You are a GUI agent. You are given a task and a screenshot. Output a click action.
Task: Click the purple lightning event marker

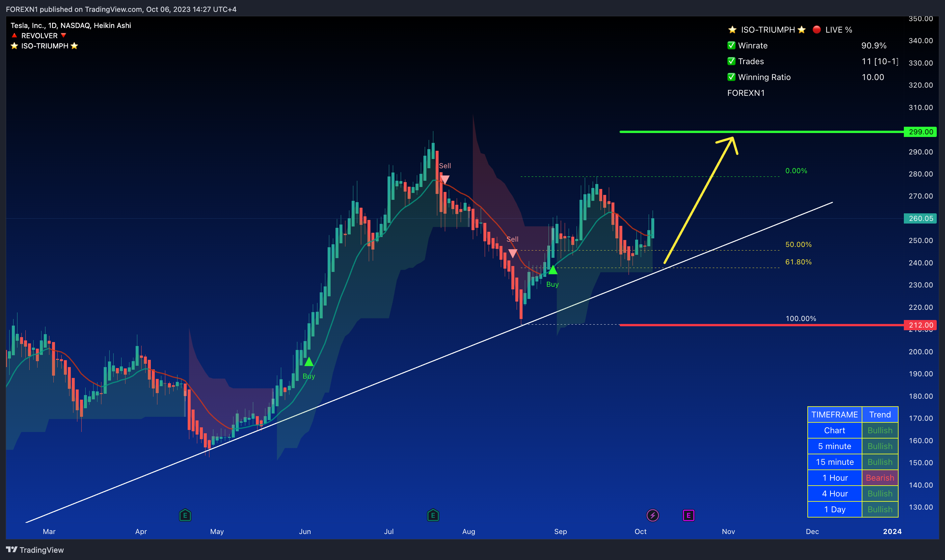653,515
